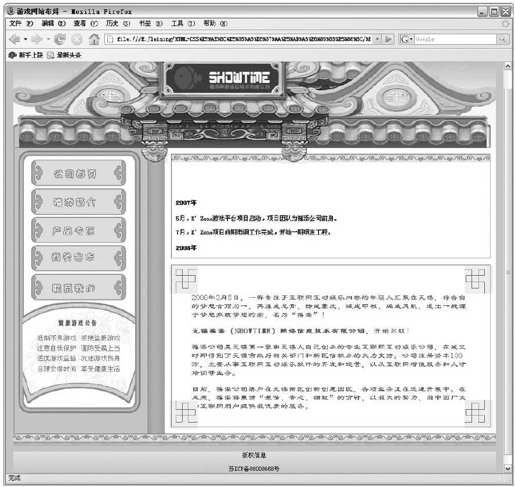Click the SHOWTIME logo banner
The image size is (515, 487).
[224, 79]
